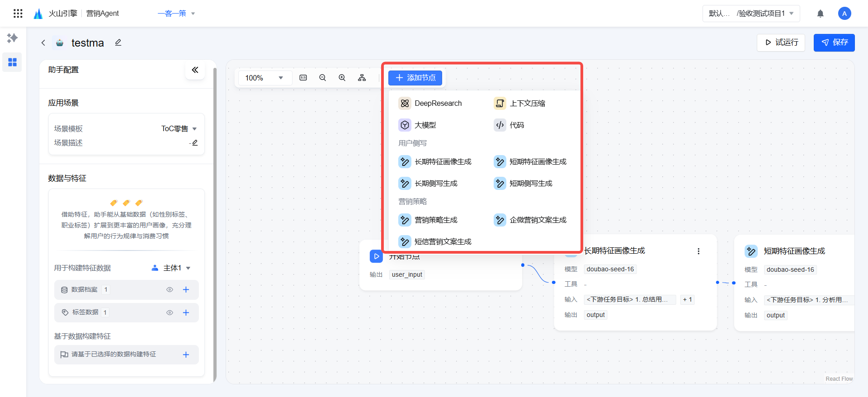Add a new 数据档案 with plus
This screenshot has height=397, width=868.
tap(186, 290)
